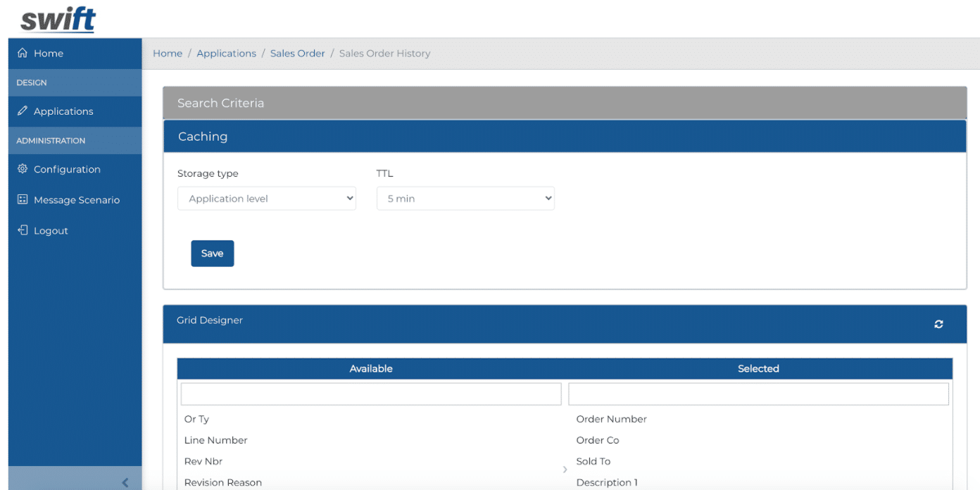Open Message Scenario in the sidebar

(75, 200)
